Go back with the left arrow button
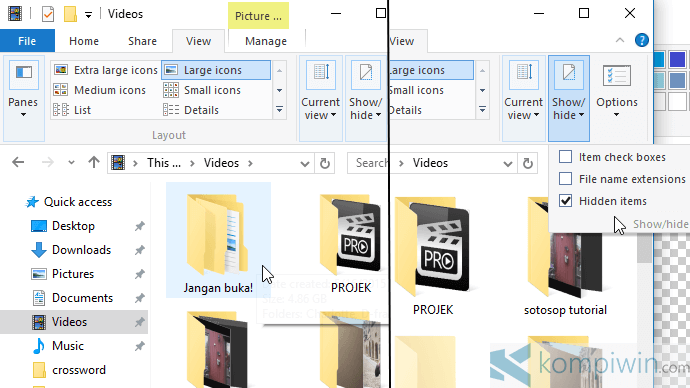The width and height of the screenshot is (690, 388). [18, 163]
